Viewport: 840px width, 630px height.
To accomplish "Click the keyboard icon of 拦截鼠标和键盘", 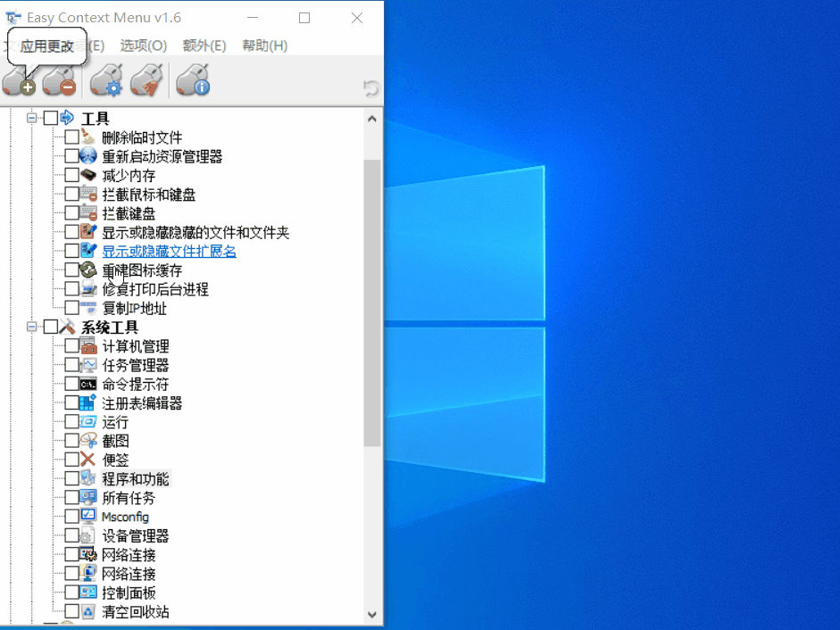I will point(88,194).
